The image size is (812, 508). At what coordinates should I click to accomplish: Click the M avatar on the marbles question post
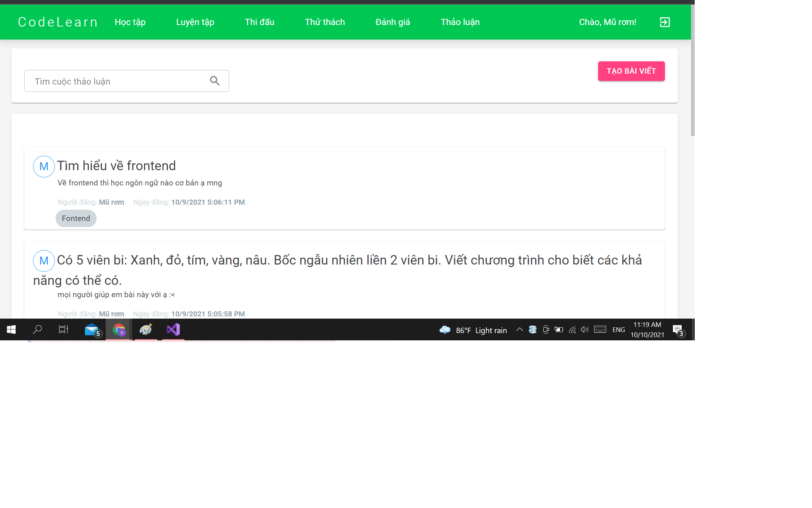(x=44, y=260)
